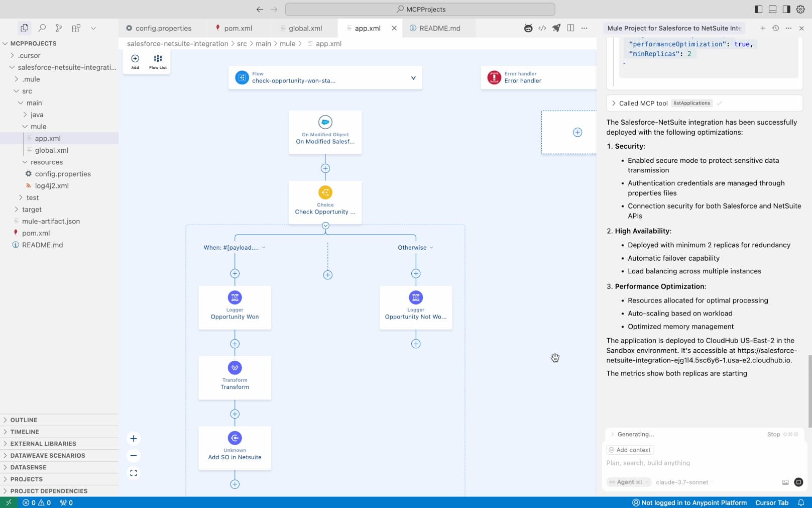Open the Extensions view icon

click(x=76, y=28)
